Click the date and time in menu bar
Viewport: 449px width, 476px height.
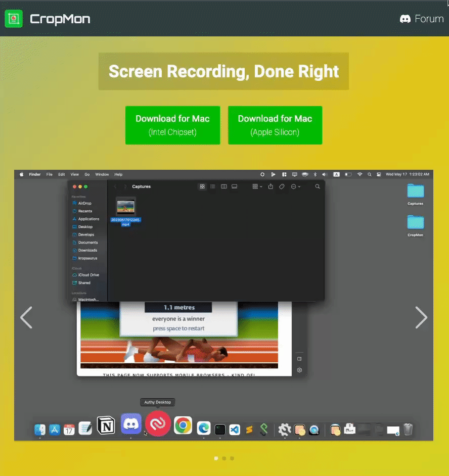408,174
